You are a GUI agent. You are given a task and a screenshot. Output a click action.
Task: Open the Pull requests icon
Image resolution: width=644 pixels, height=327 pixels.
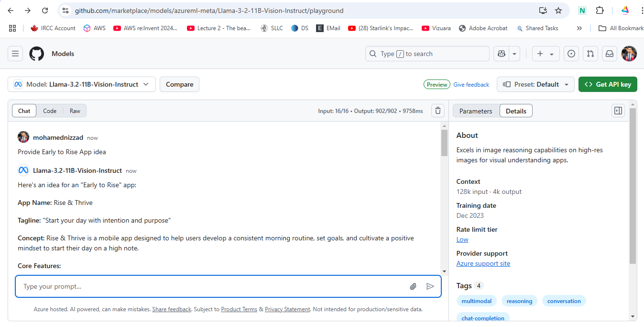click(590, 54)
